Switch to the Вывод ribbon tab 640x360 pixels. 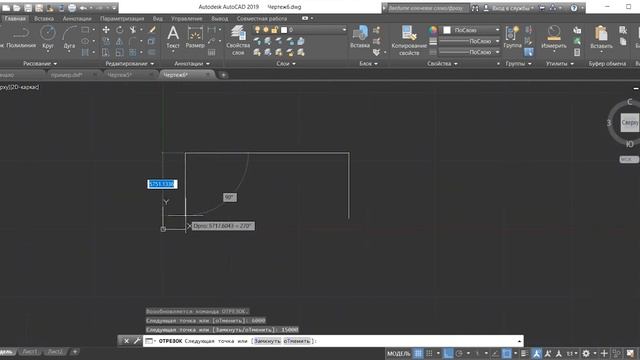coord(220,19)
